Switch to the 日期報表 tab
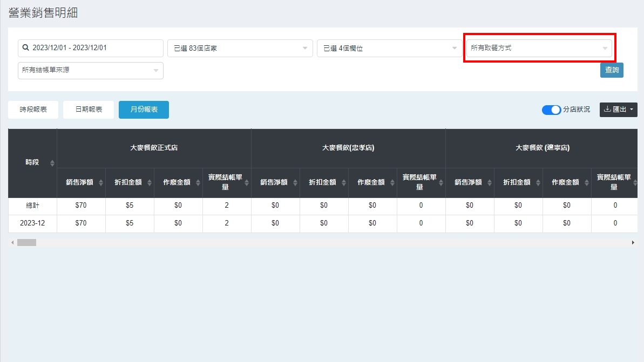 [x=89, y=110]
